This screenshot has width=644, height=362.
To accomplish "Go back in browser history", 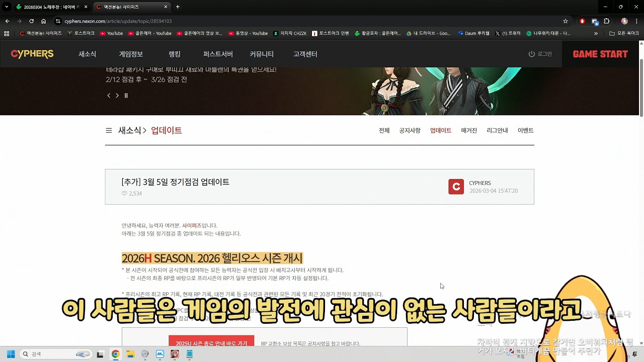I will [7, 21].
